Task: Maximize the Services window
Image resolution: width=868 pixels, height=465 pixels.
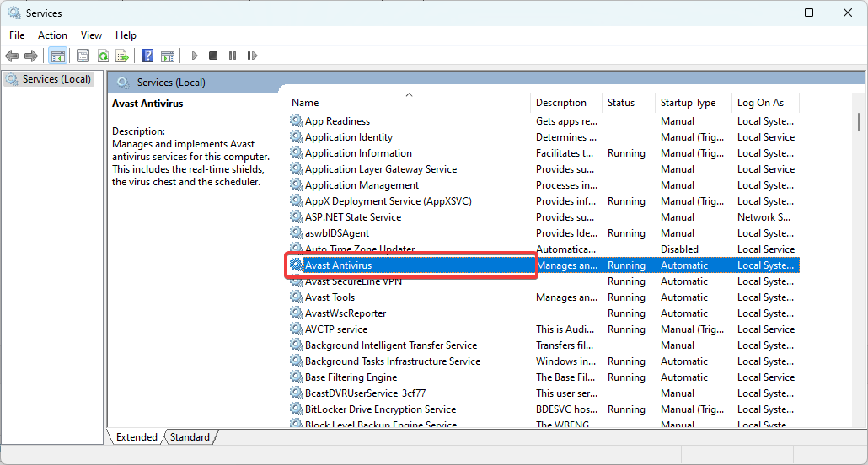Action: point(809,13)
